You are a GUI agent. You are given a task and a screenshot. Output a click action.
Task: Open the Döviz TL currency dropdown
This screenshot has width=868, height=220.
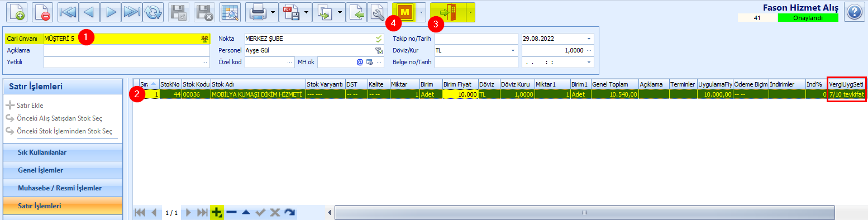(x=513, y=50)
